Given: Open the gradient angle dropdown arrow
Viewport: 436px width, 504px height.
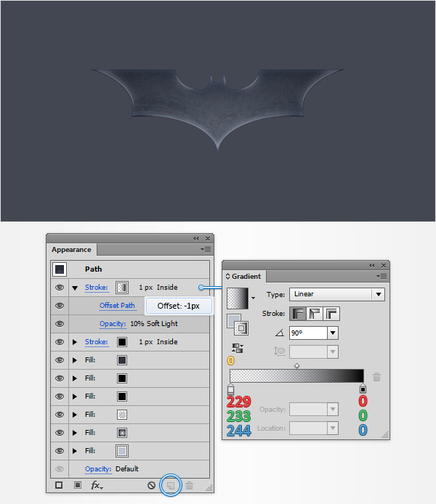Looking at the screenshot, I should tap(333, 333).
